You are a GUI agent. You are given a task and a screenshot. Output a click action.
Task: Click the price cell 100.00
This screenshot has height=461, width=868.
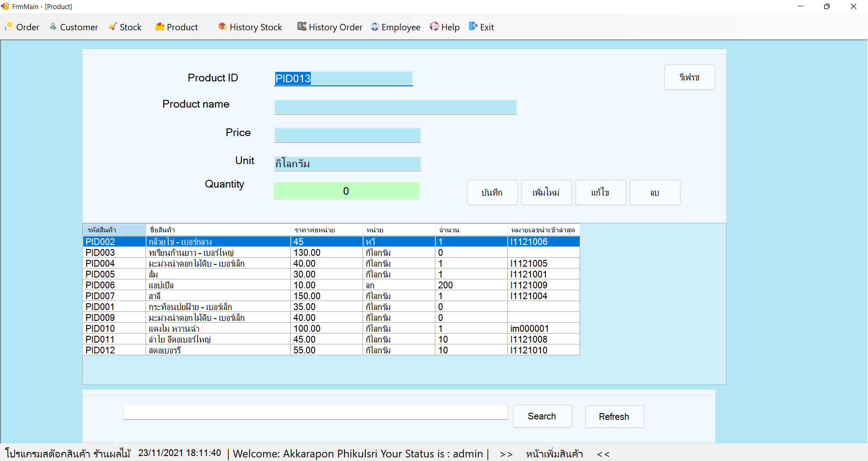tap(326, 328)
